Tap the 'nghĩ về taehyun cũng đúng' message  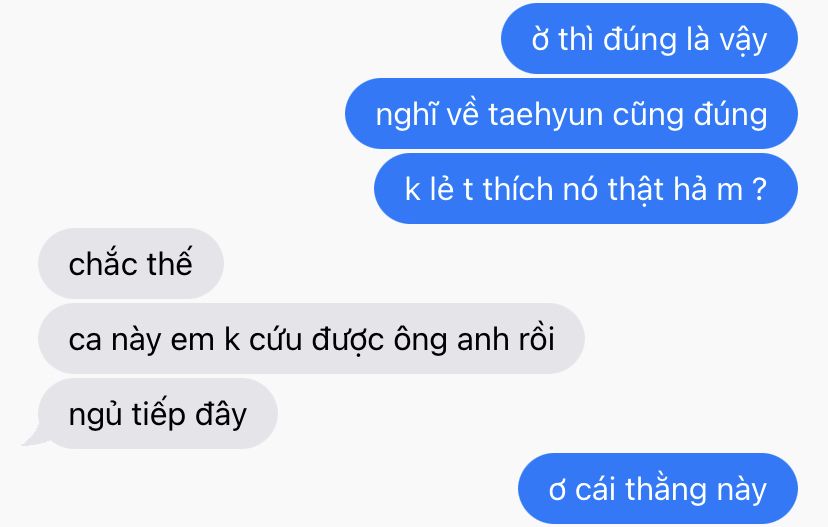click(571, 114)
